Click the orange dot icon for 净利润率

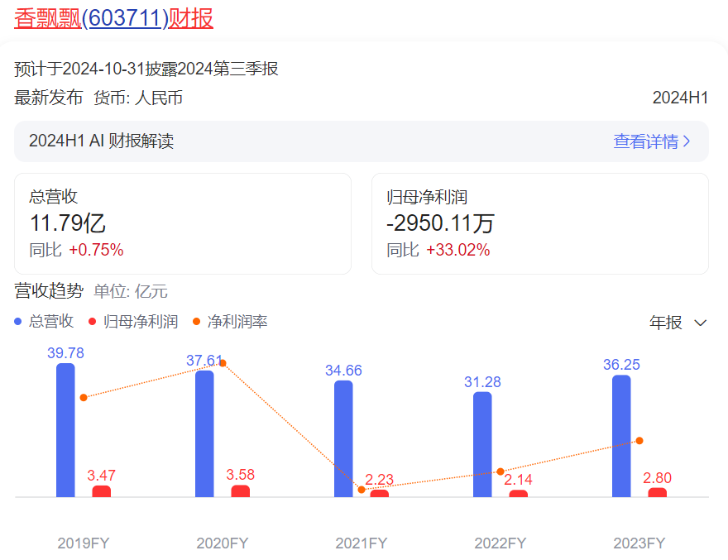pyautogui.click(x=196, y=322)
